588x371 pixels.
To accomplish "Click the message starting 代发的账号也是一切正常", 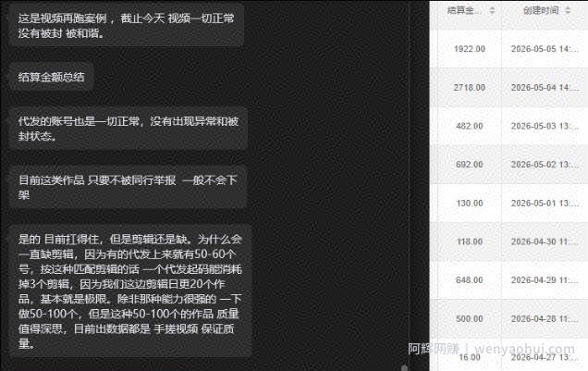I will pyautogui.click(x=129, y=129).
